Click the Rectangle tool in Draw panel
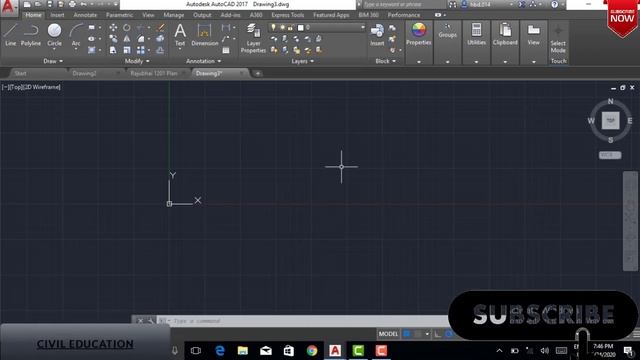 point(91,27)
